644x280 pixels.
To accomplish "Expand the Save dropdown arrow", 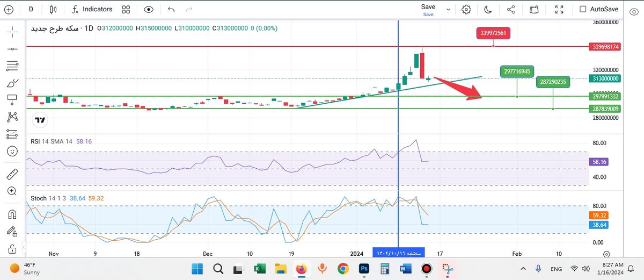I will pos(449,9).
